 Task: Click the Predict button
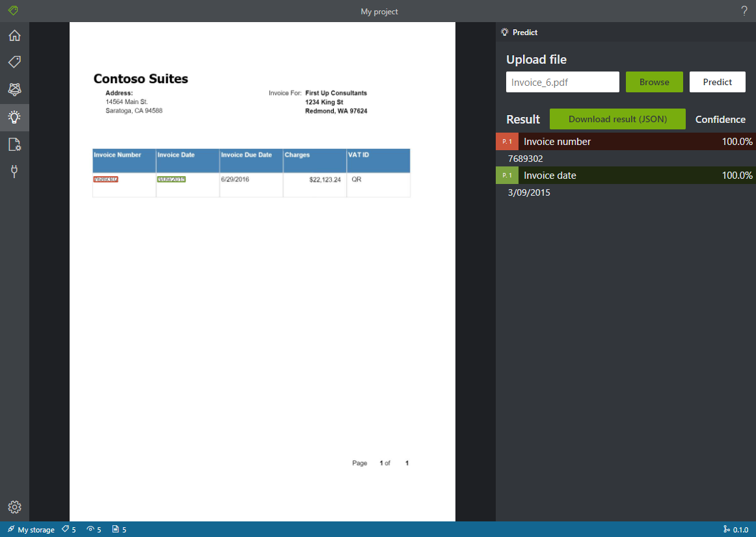(x=718, y=82)
